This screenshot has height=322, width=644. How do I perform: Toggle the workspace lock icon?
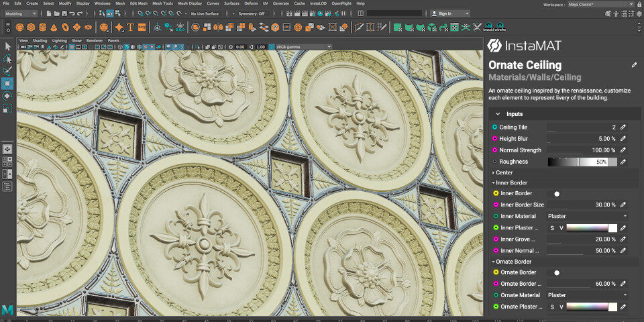pyautogui.click(x=641, y=4)
